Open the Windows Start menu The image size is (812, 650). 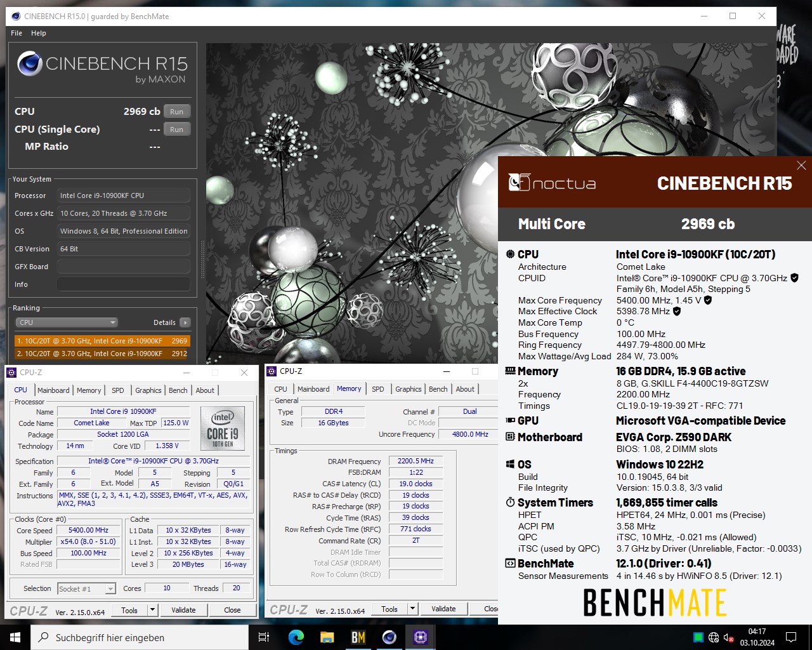[x=15, y=637]
